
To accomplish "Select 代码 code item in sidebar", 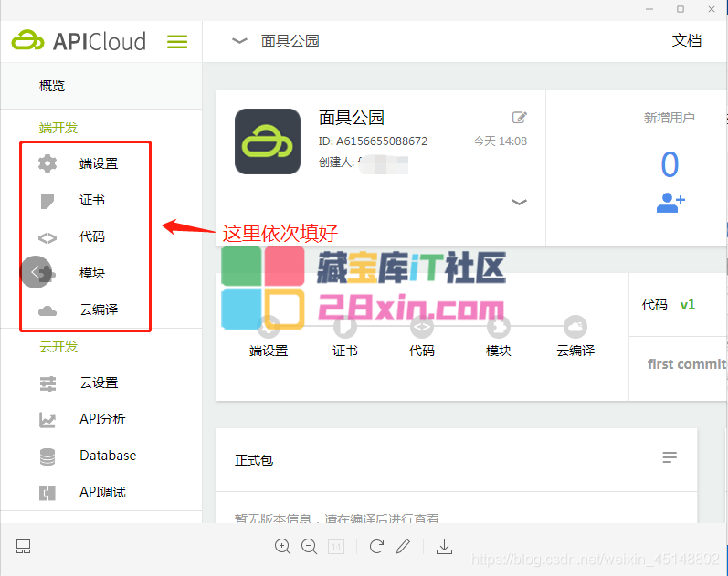I will coord(91,237).
